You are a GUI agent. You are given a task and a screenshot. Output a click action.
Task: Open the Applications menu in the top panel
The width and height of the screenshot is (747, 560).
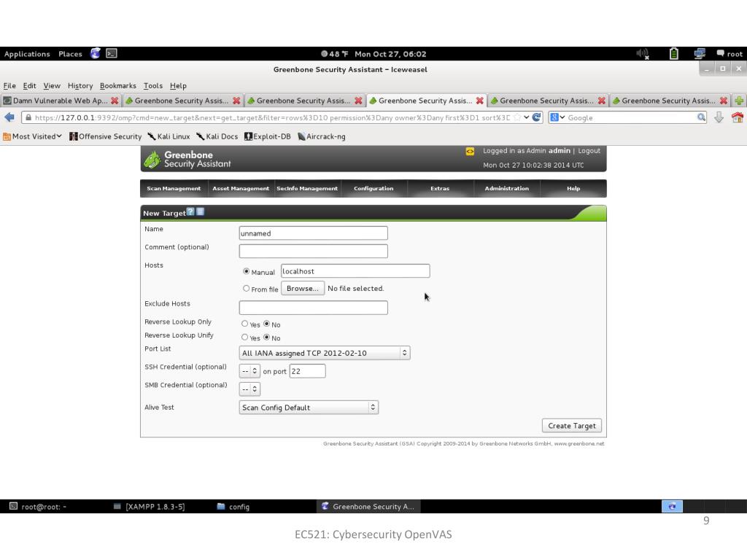pyautogui.click(x=27, y=54)
